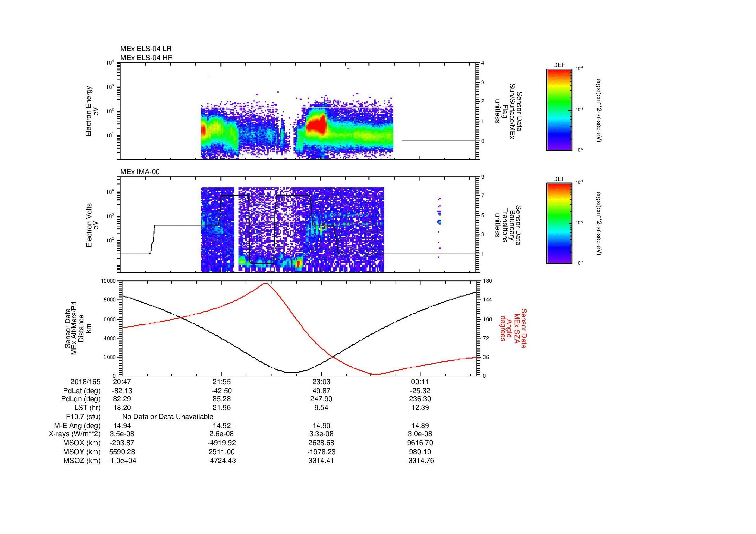The height and width of the screenshot is (534, 756).
Task: Click the PdLat value '-82.13'
Action: click(x=122, y=391)
